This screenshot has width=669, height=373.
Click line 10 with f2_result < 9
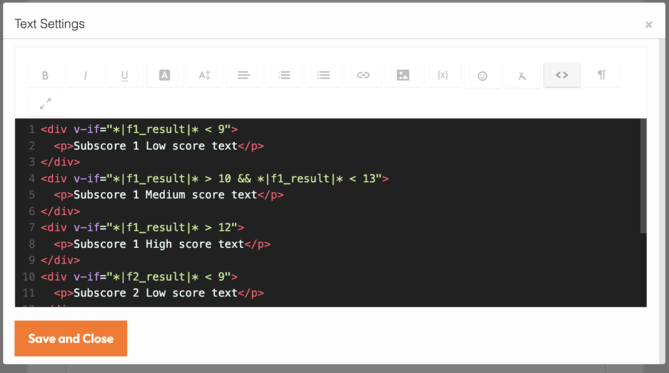click(x=139, y=277)
